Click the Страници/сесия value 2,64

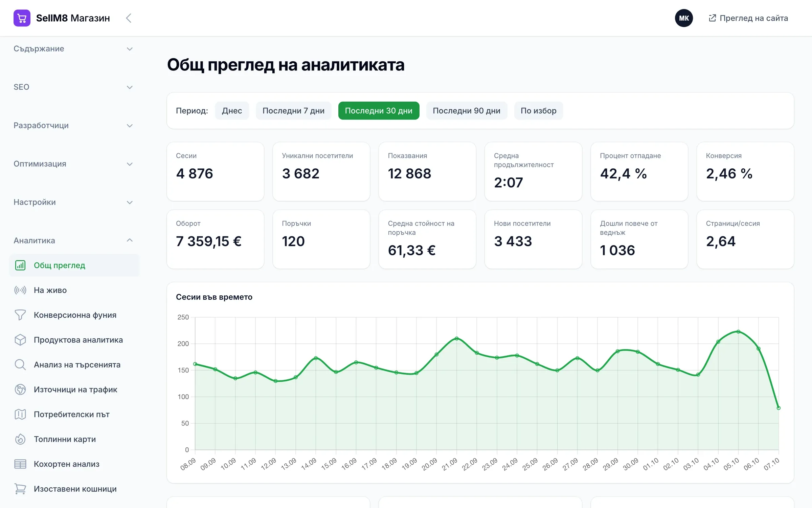[721, 241]
